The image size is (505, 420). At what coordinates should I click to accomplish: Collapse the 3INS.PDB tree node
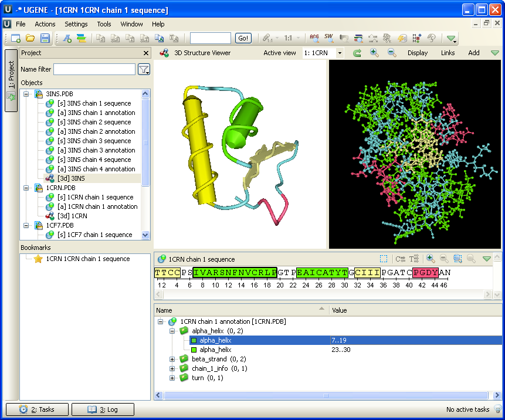click(x=26, y=94)
